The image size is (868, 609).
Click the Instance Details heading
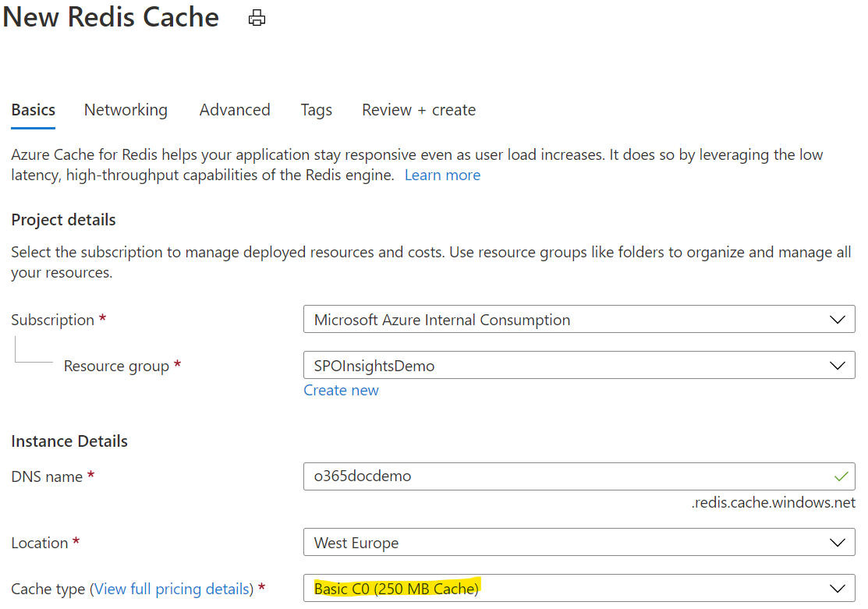pyautogui.click(x=69, y=441)
